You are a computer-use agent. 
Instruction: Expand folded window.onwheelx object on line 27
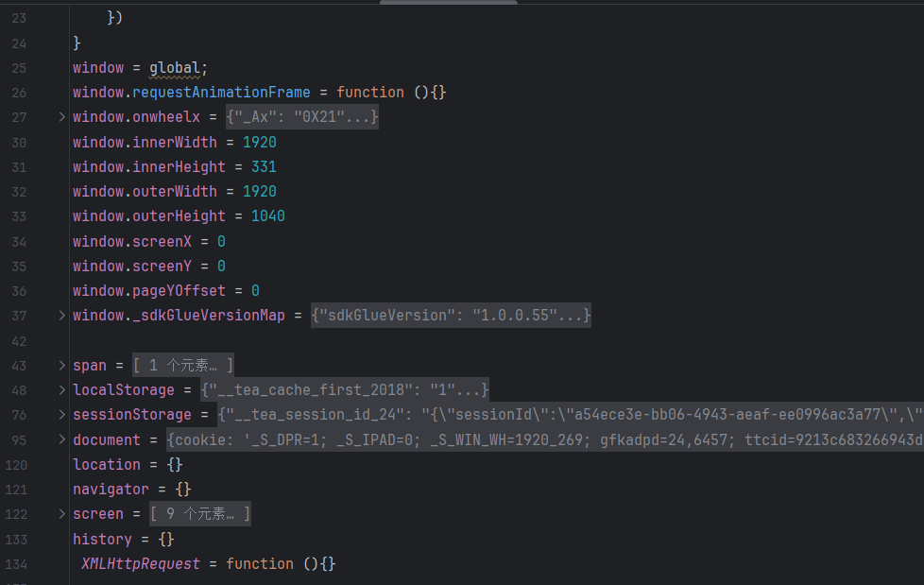(x=61, y=117)
